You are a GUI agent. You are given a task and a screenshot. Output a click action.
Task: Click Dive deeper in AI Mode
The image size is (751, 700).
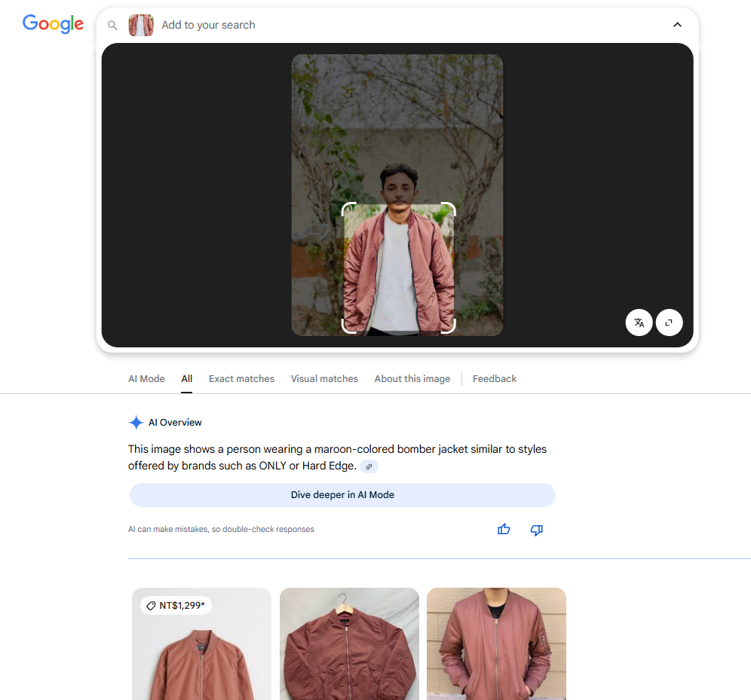pos(342,495)
